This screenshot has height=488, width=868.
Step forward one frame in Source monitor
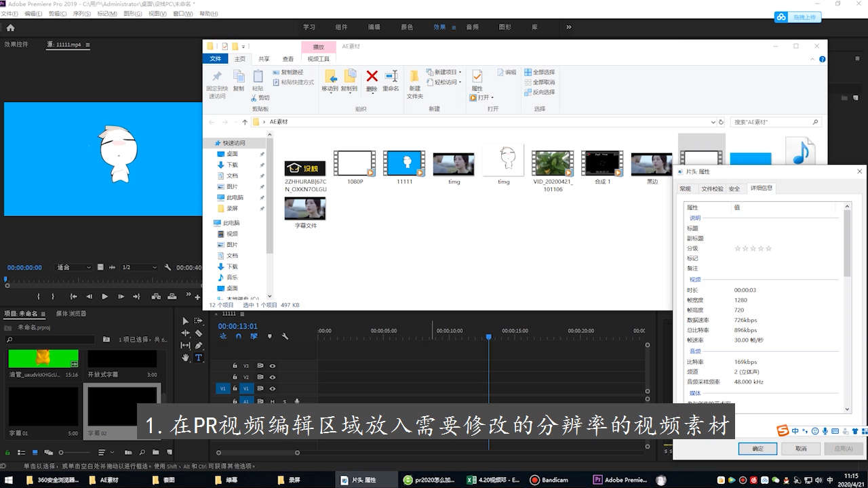(x=121, y=296)
